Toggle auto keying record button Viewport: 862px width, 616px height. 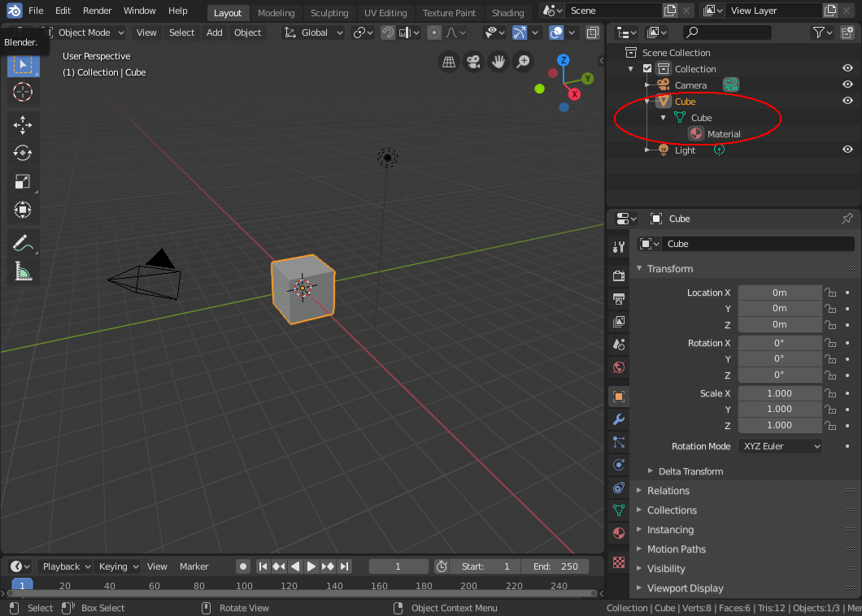pyautogui.click(x=243, y=566)
